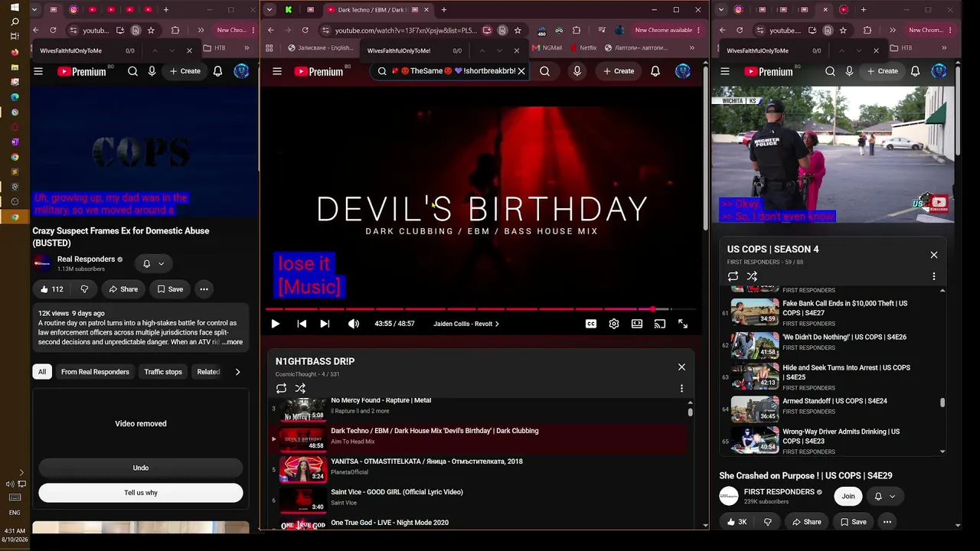
Task: Enter fullscreen in middle player
Action: 683,324
